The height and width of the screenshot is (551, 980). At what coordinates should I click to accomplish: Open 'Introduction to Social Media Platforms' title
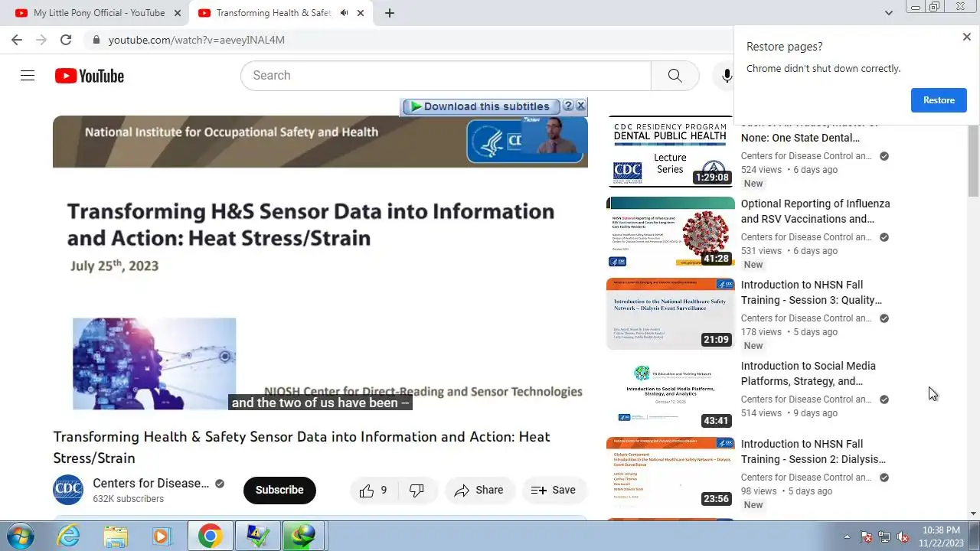(808, 373)
